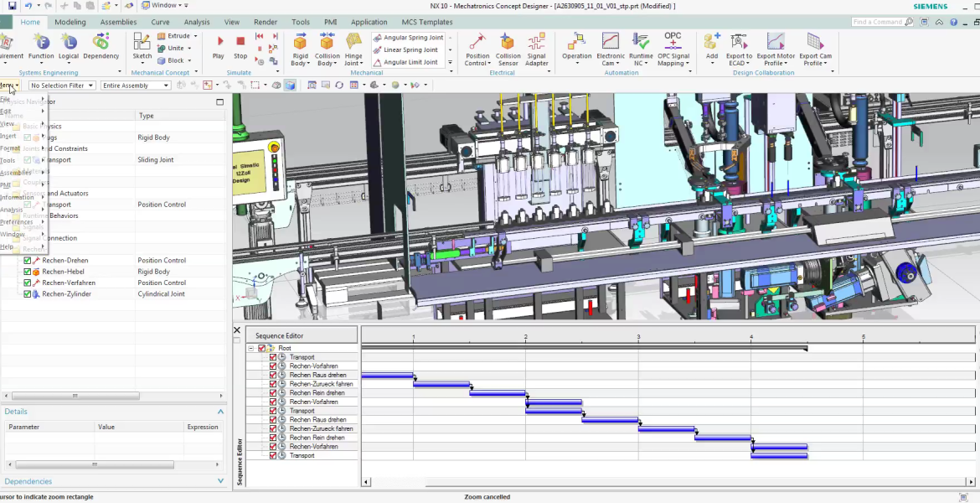Select the Signal Adapter tool
This screenshot has width=980, height=503.
coord(536,48)
